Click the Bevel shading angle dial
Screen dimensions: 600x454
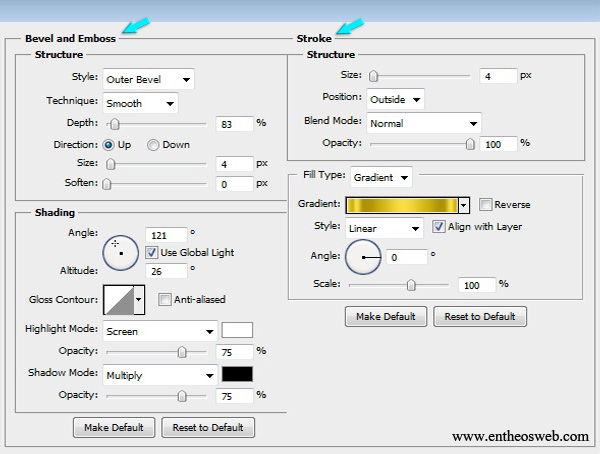[x=121, y=250]
